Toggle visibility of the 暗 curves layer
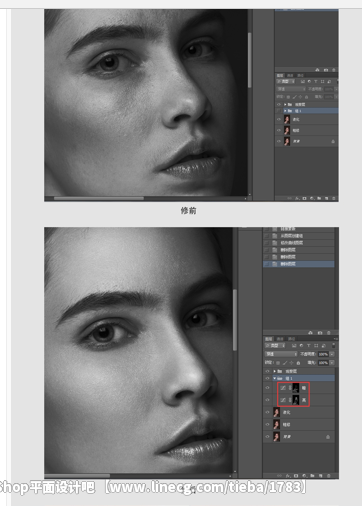Image resolution: width=362 pixels, height=506 pixels. [267, 388]
